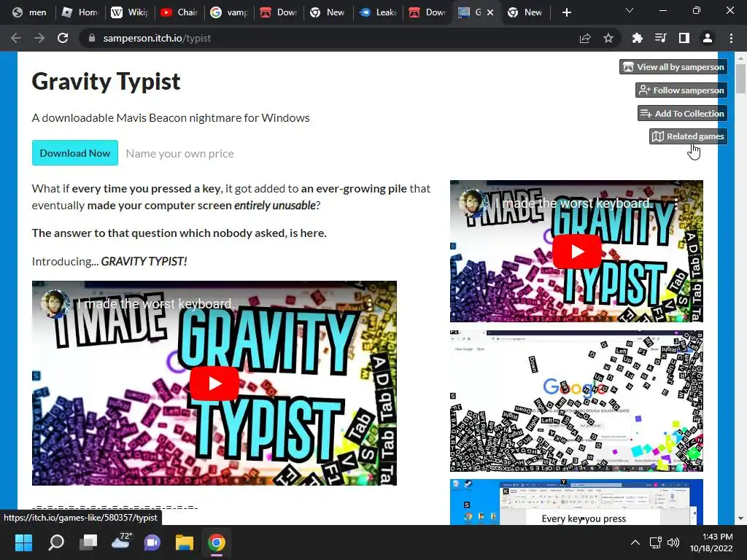Click the address bar URL field
Image resolution: width=747 pixels, height=560 pixels.
pos(329,38)
